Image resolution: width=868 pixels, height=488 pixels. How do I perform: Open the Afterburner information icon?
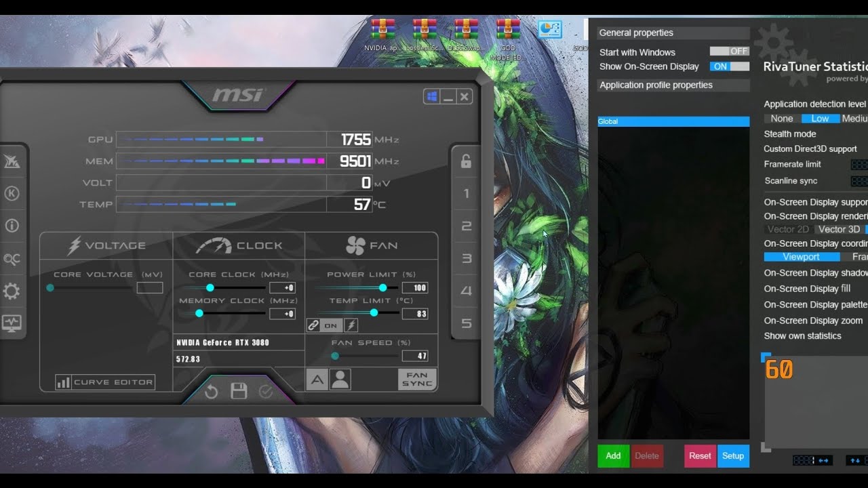click(x=12, y=226)
